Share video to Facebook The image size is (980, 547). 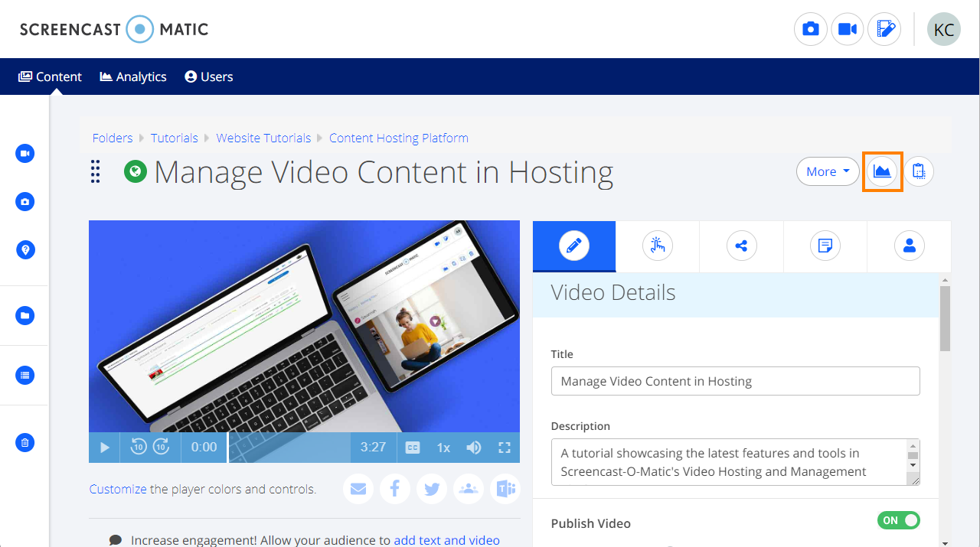395,489
